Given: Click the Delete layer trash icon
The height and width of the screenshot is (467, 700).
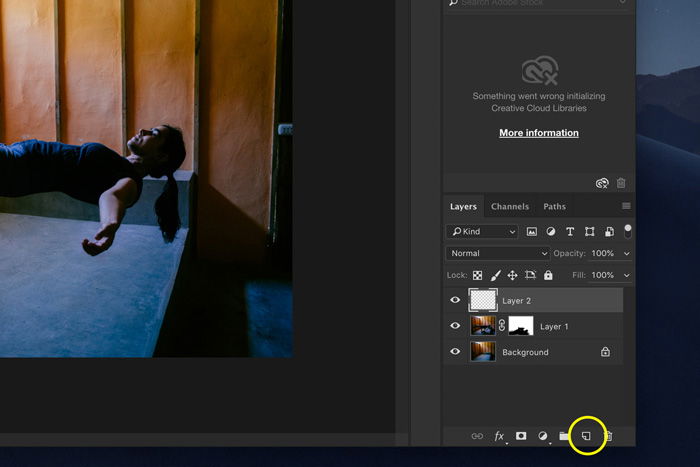Looking at the screenshot, I should [608, 437].
